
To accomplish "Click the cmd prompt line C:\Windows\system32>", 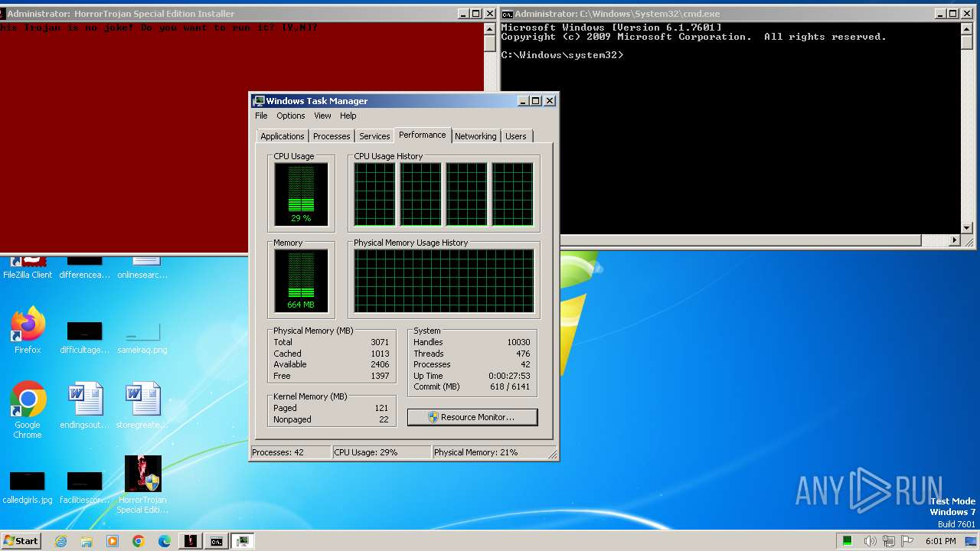I will pyautogui.click(x=563, y=55).
